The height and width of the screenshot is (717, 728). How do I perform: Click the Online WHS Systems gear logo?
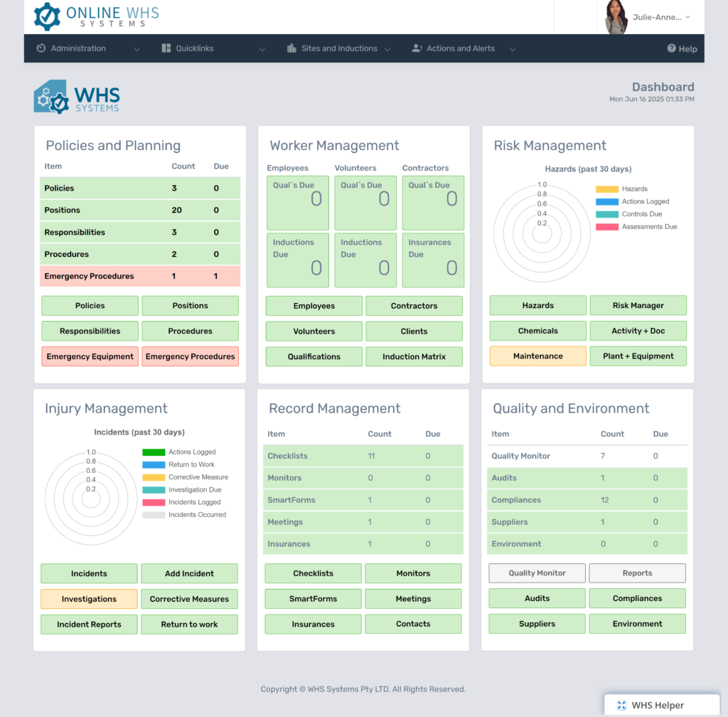[x=47, y=16]
